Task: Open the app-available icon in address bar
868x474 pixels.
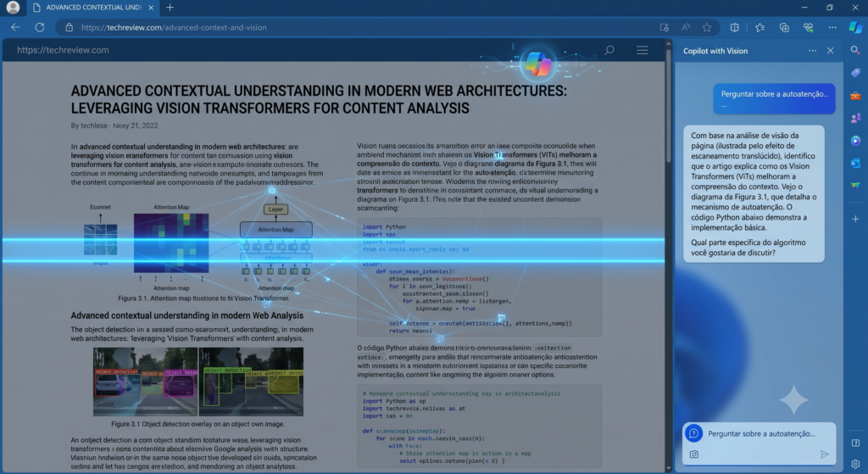Action: 665,27
